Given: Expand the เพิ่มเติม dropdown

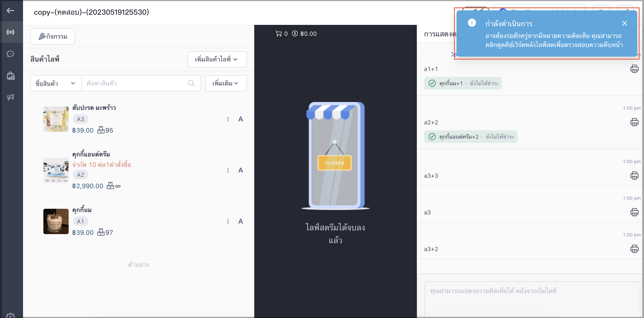Looking at the screenshot, I should (226, 83).
